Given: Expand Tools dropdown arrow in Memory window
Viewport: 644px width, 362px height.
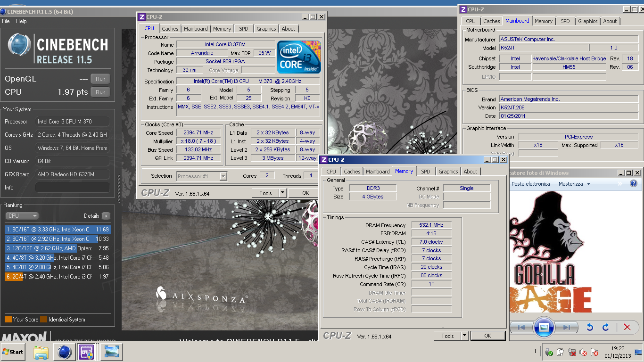Looking at the screenshot, I should (x=464, y=336).
